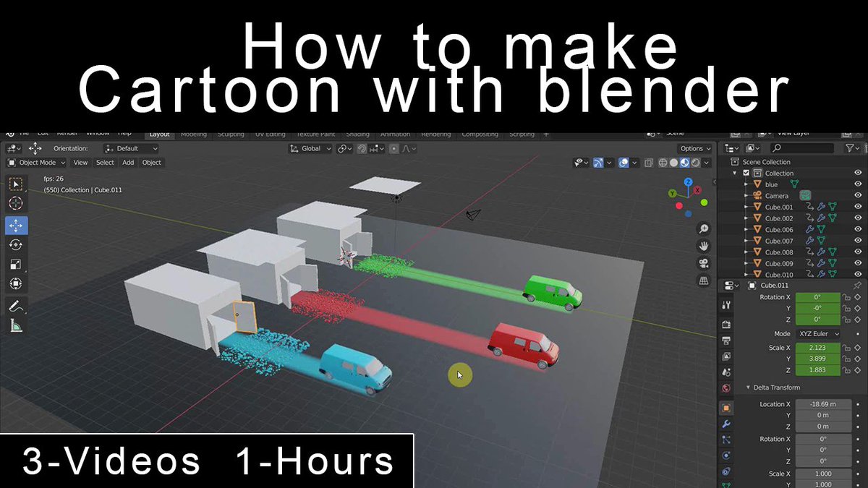868x488 pixels.
Task: Open rotation Mode XYZ Euler dropdown
Action: (x=818, y=334)
